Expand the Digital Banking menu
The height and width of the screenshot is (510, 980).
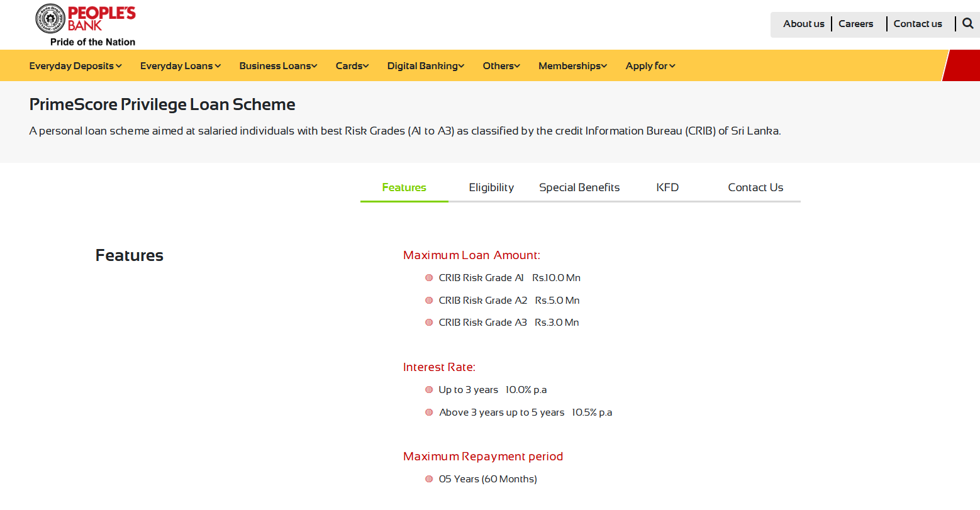click(x=426, y=66)
